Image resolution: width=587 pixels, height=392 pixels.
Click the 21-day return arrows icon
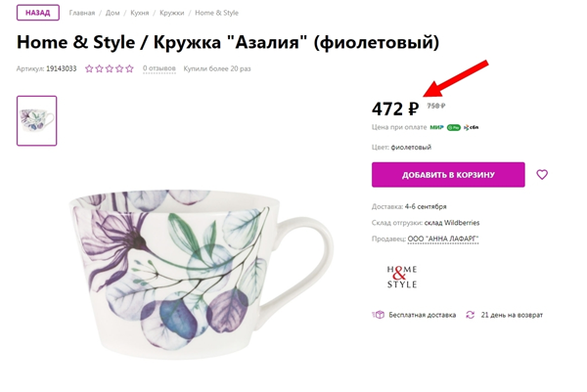click(471, 315)
